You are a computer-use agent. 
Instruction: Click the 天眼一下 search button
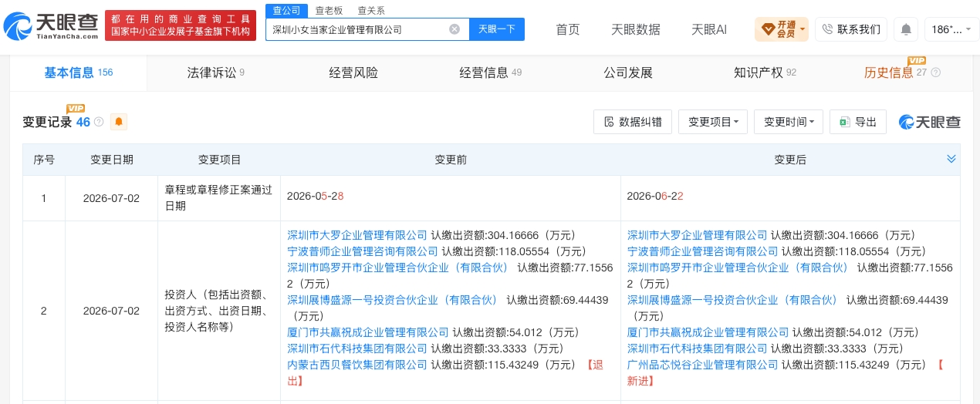point(497,29)
